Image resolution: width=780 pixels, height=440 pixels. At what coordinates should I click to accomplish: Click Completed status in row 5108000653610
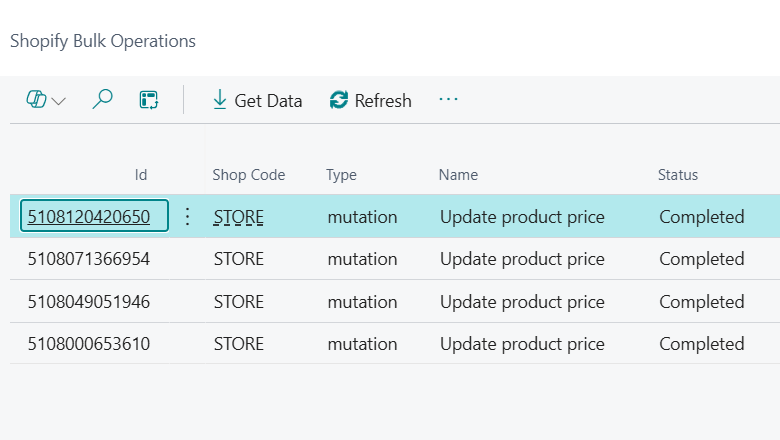[x=701, y=345]
